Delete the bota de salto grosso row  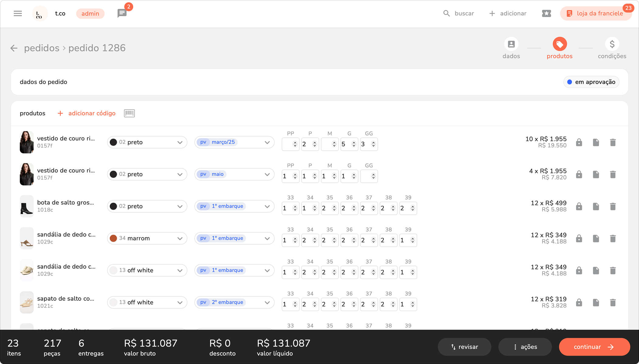613,207
